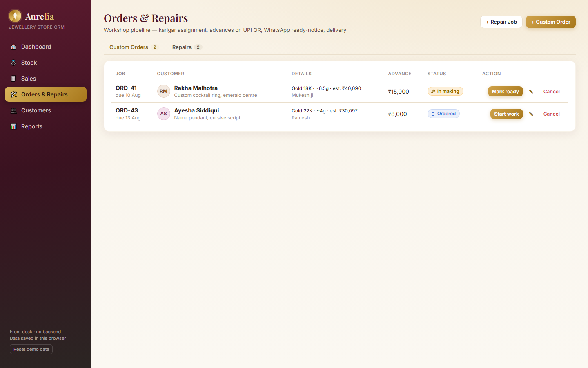This screenshot has height=368, width=588.
Task: Edit order ORD-43 with pencil icon
Action: [x=531, y=114]
